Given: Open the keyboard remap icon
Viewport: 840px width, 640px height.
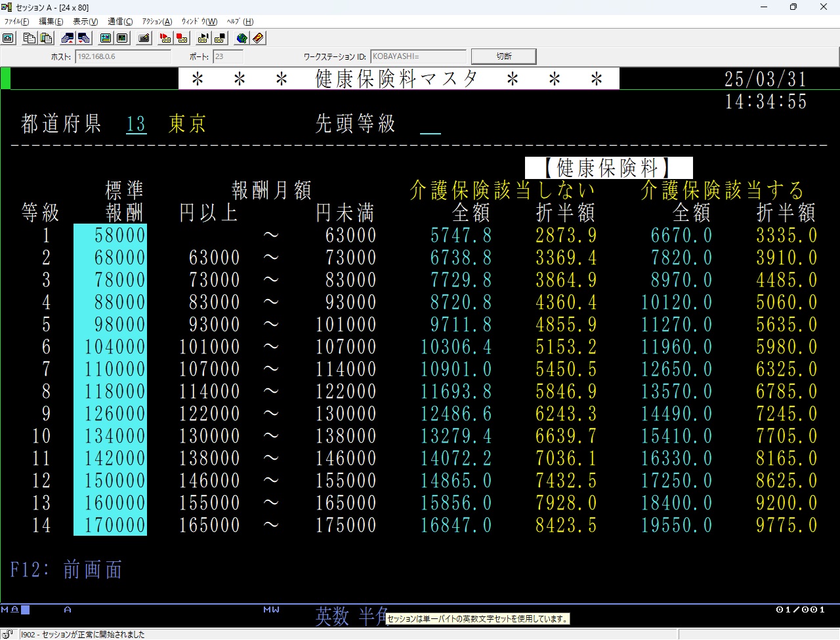Looking at the screenshot, I should 144,38.
